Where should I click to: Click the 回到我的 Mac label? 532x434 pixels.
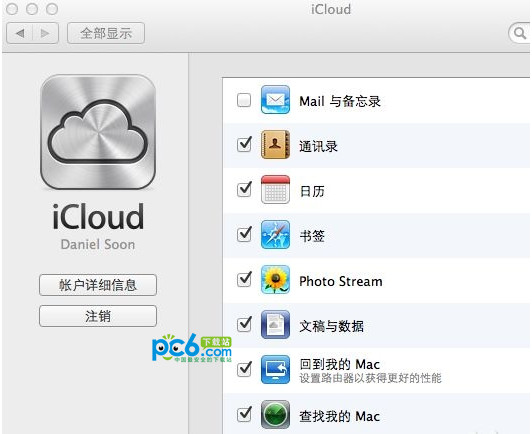click(339, 364)
